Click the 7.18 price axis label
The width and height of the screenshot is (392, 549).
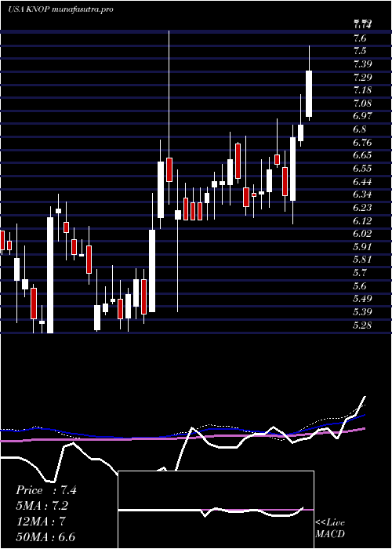click(x=362, y=90)
